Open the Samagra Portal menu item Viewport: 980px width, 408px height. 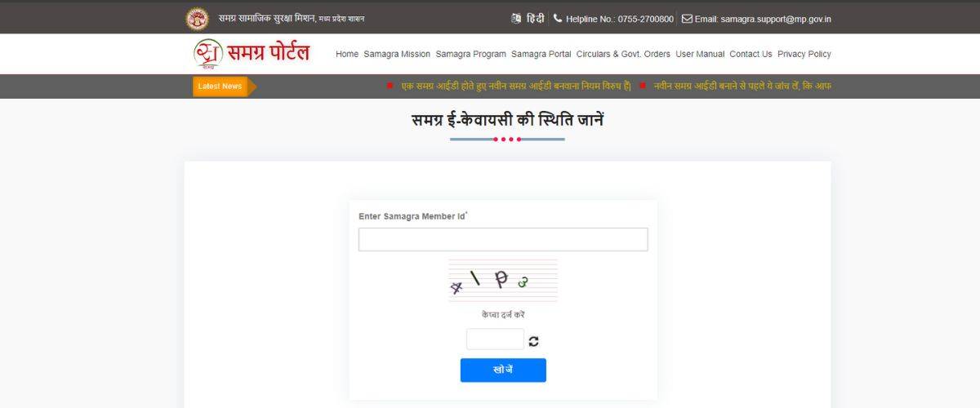(541, 54)
